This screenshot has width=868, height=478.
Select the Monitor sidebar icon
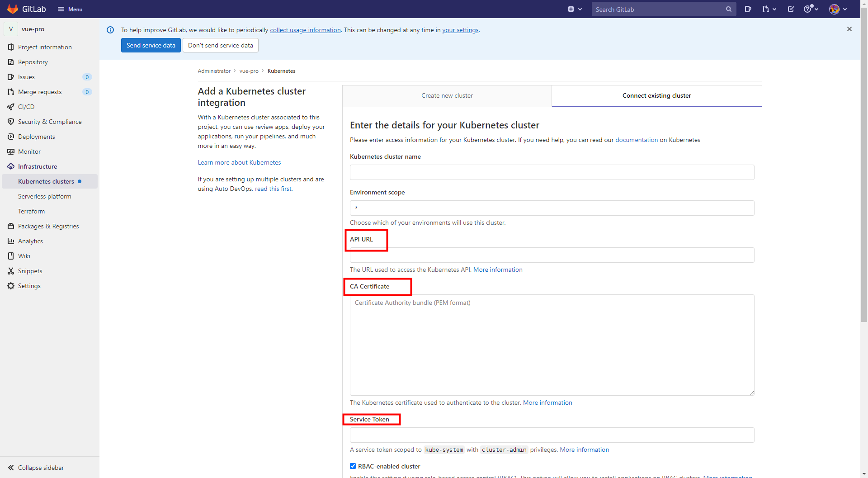[x=11, y=151]
